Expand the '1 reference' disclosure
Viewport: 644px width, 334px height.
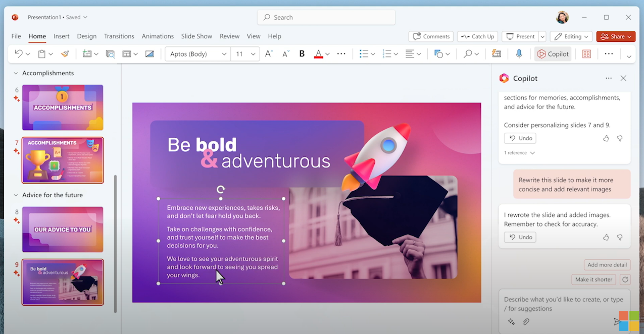[x=520, y=153]
